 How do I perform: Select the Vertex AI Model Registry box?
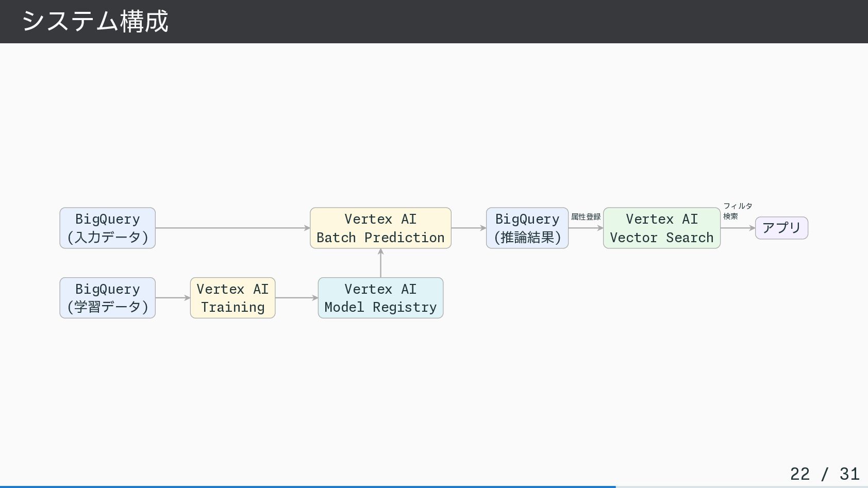tap(380, 298)
